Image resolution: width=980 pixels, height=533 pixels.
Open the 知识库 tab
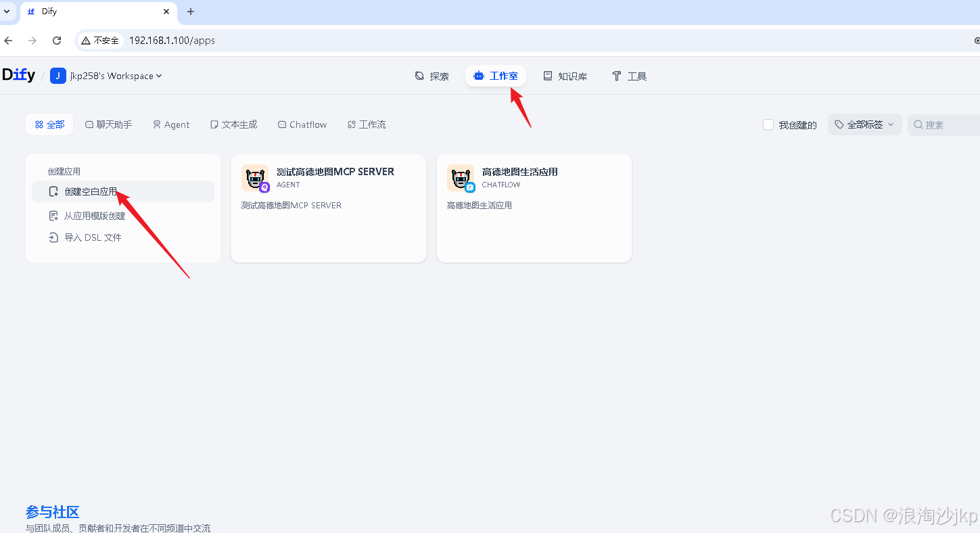[565, 76]
